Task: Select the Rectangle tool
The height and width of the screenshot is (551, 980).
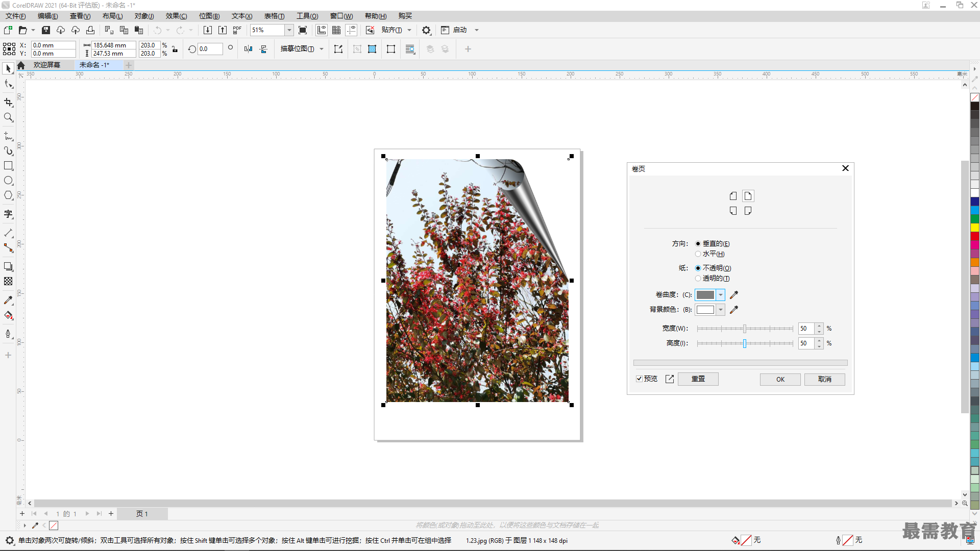Action: (8, 166)
